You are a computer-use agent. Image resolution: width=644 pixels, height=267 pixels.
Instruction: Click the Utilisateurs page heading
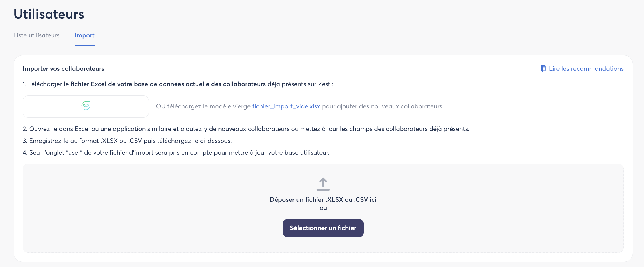[49, 14]
